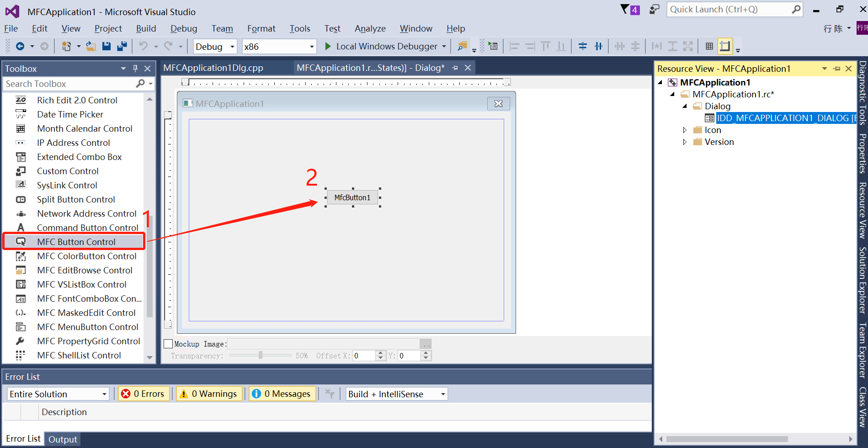868x448 pixels.
Task: Select the Split Button Control tool
Action: [76, 199]
